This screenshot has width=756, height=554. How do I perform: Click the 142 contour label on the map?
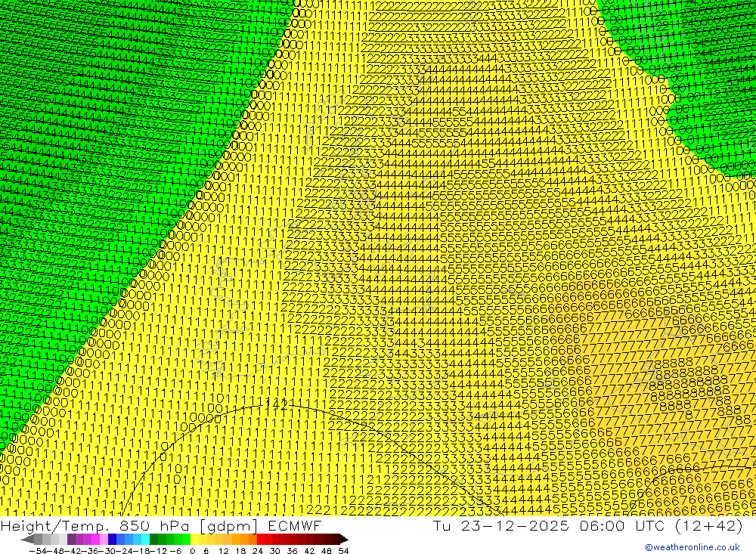coord(277,404)
